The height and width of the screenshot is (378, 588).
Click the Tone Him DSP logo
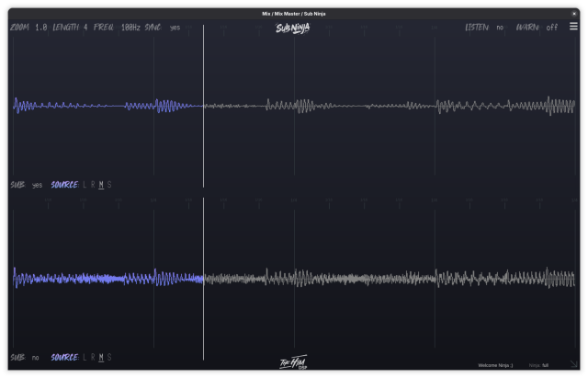[294, 361]
